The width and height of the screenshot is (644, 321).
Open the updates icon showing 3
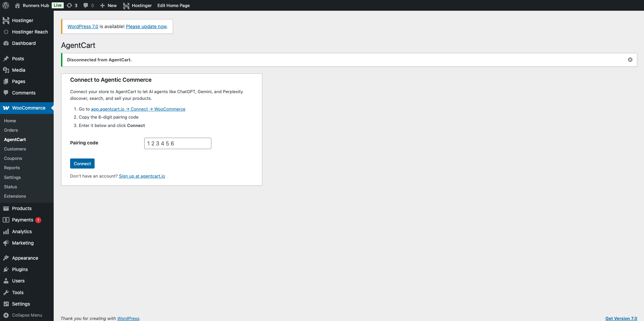69,5
